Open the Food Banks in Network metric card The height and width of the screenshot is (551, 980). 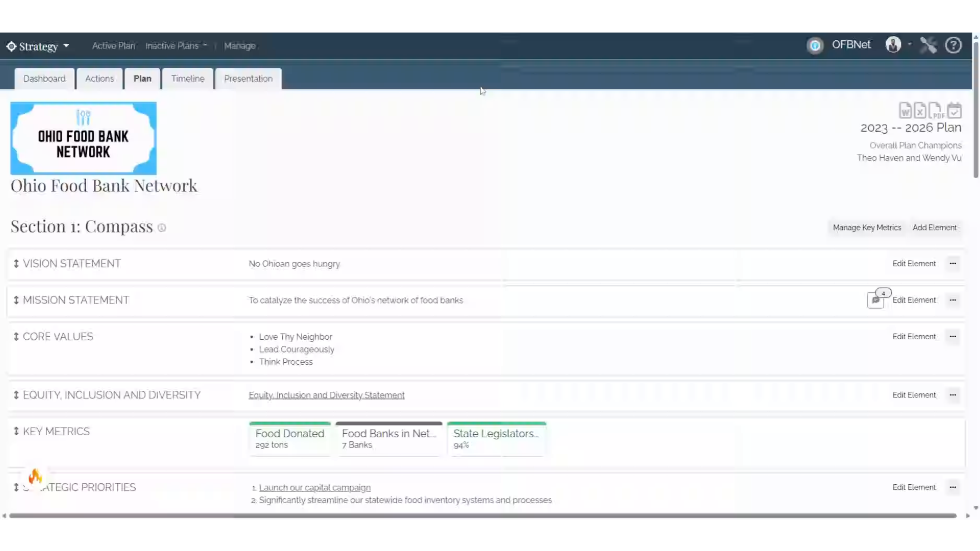[389, 439]
